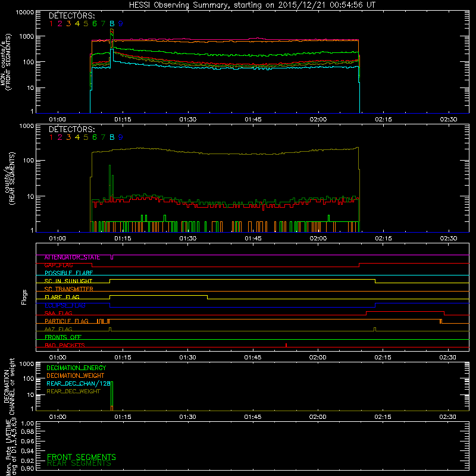The height and width of the screenshot is (476, 476).
Task: Click the 02:30 time label under the Flags panel
Action: pyautogui.click(x=448, y=358)
